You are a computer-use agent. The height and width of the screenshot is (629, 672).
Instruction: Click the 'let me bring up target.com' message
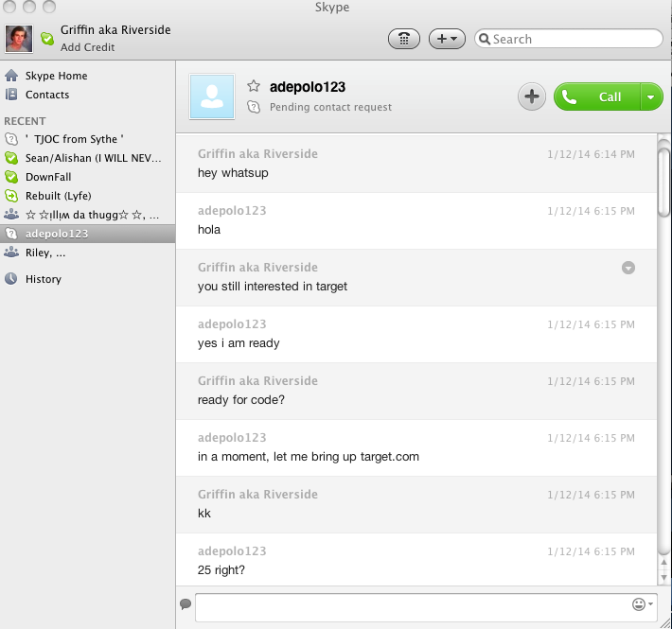point(309,457)
